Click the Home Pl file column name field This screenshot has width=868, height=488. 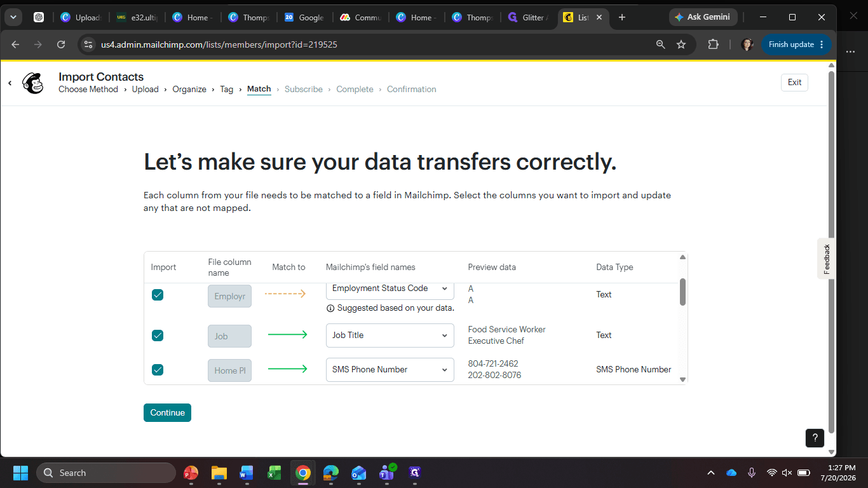click(x=229, y=370)
